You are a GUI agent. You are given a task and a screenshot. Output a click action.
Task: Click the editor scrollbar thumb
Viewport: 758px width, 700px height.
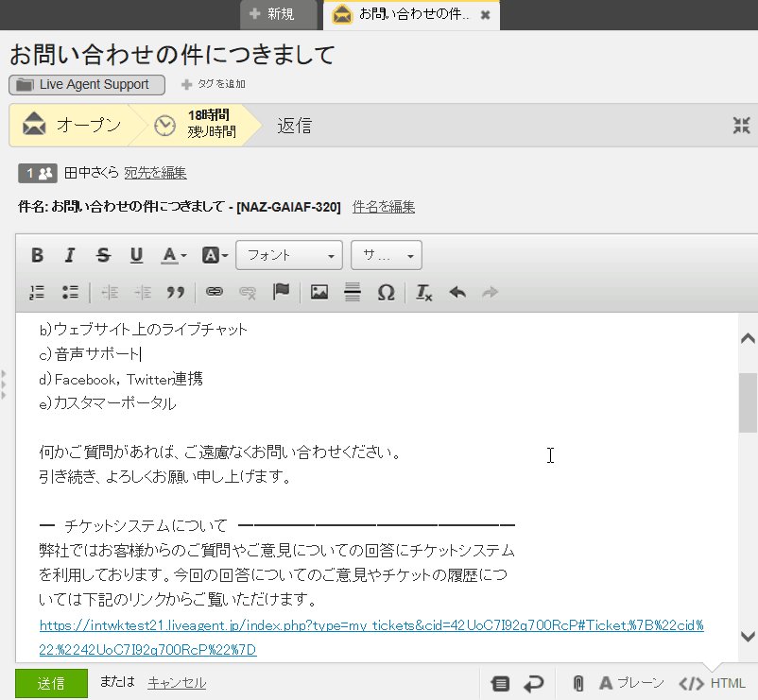(748, 402)
